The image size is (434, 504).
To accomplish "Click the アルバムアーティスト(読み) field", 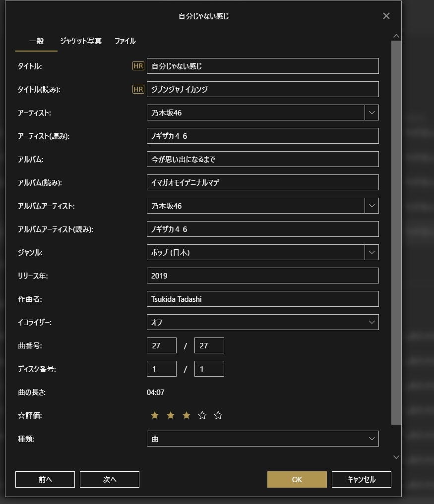I will 262,229.
